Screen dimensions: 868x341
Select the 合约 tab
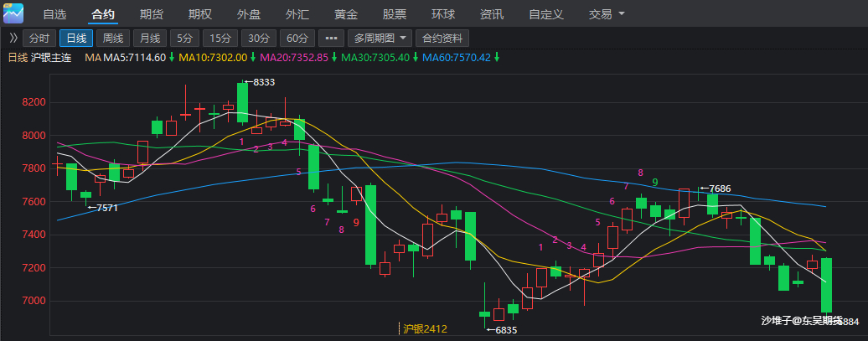click(103, 14)
